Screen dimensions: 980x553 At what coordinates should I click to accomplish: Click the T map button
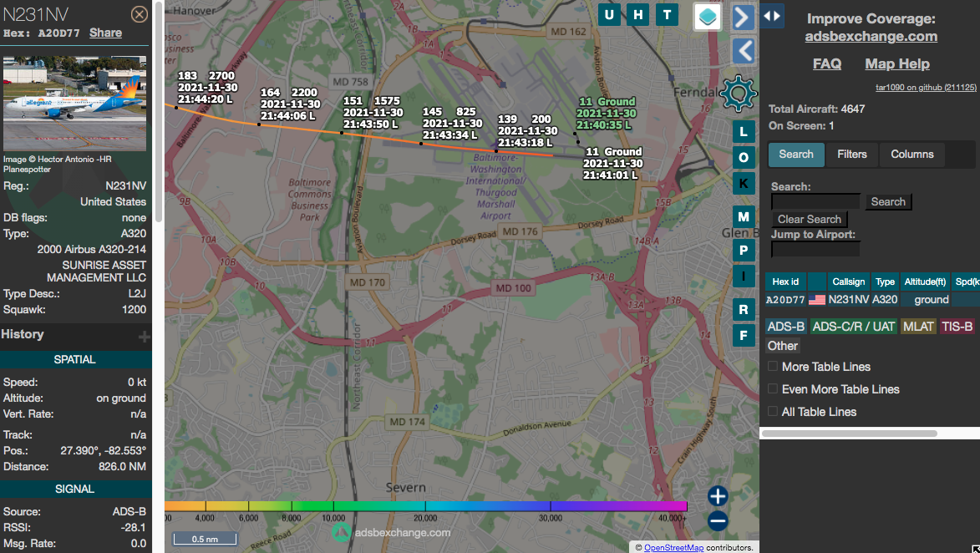[x=668, y=14]
